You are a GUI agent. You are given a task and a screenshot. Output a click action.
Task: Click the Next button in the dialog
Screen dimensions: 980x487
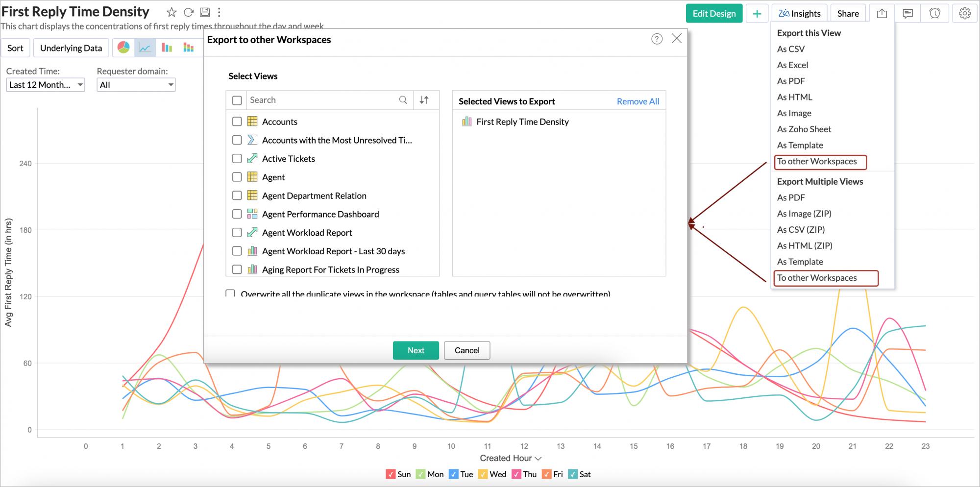click(x=416, y=350)
